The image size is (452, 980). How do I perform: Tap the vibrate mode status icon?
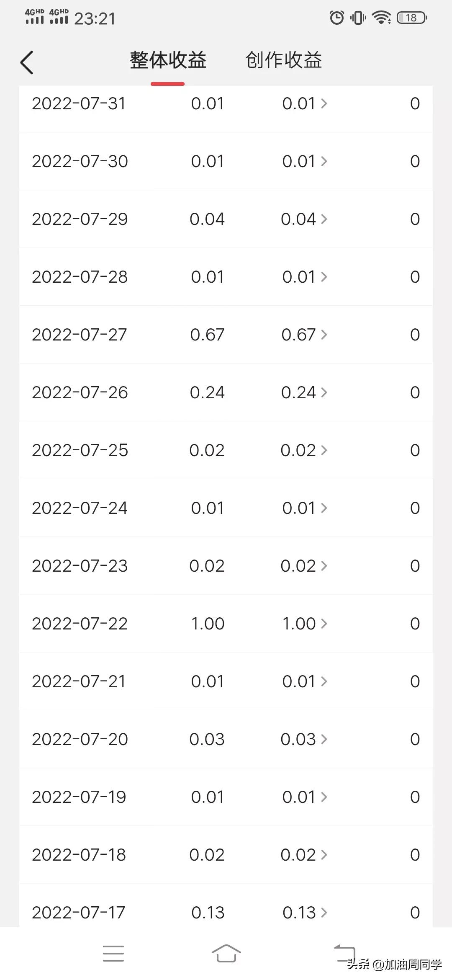pyautogui.click(x=358, y=18)
